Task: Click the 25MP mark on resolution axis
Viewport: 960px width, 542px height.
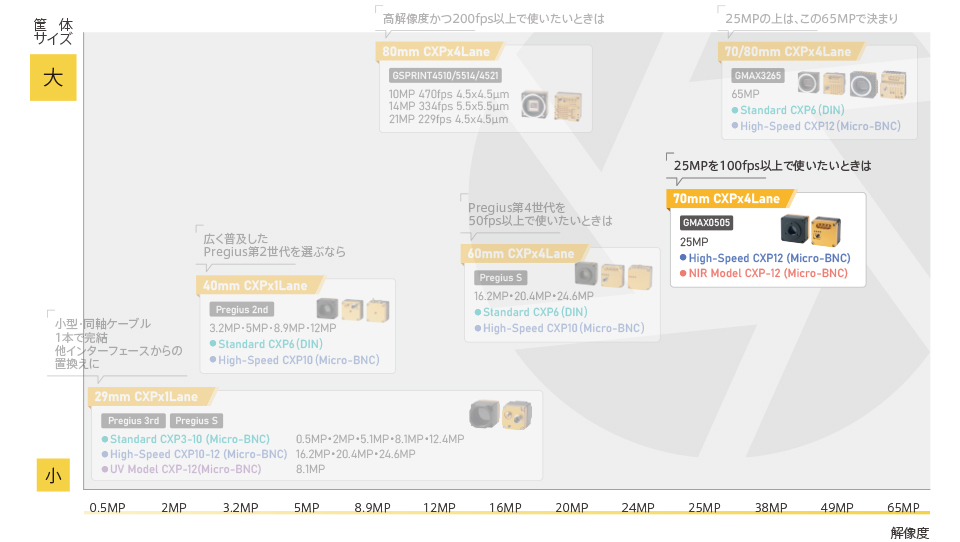Action: [x=704, y=508]
